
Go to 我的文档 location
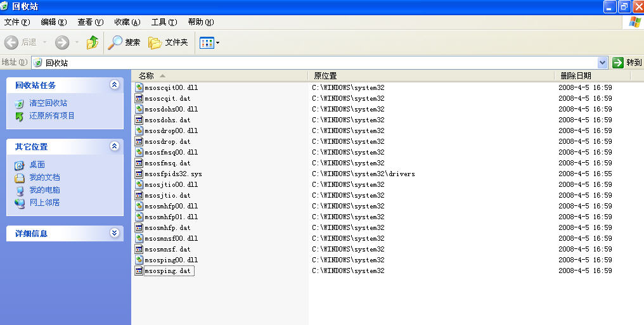44,177
